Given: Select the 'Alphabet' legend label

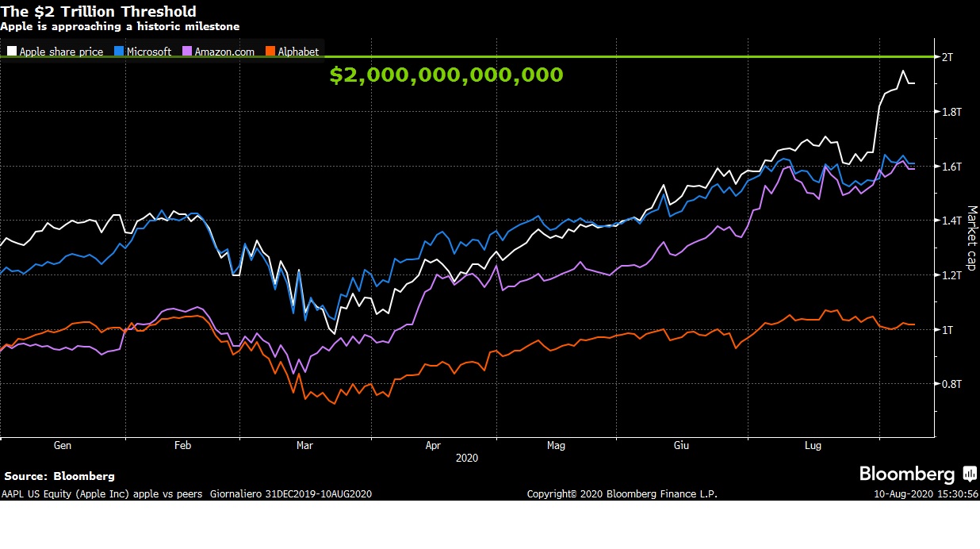Looking at the screenshot, I should tap(298, 52).
